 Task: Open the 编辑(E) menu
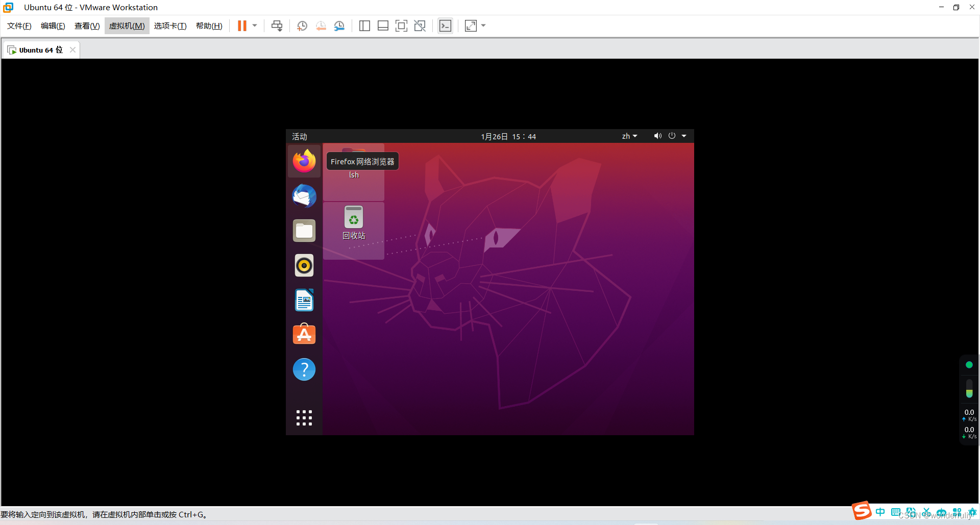click(53, 26)
